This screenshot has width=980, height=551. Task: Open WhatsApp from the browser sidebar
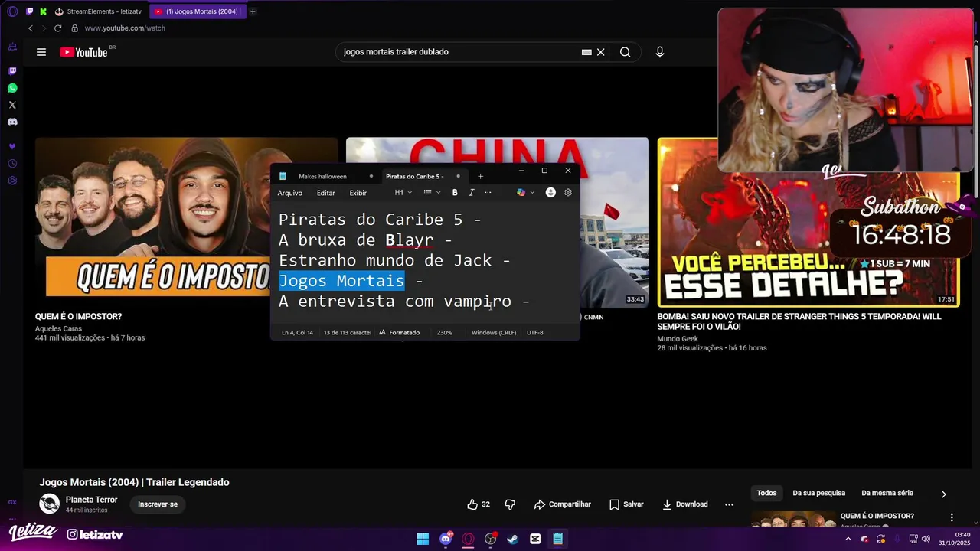(12, 88)
